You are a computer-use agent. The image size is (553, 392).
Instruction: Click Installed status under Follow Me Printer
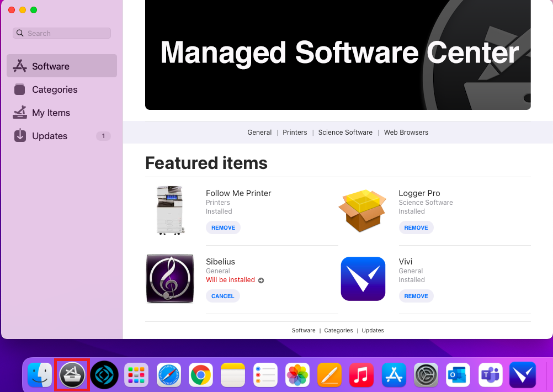219,211
